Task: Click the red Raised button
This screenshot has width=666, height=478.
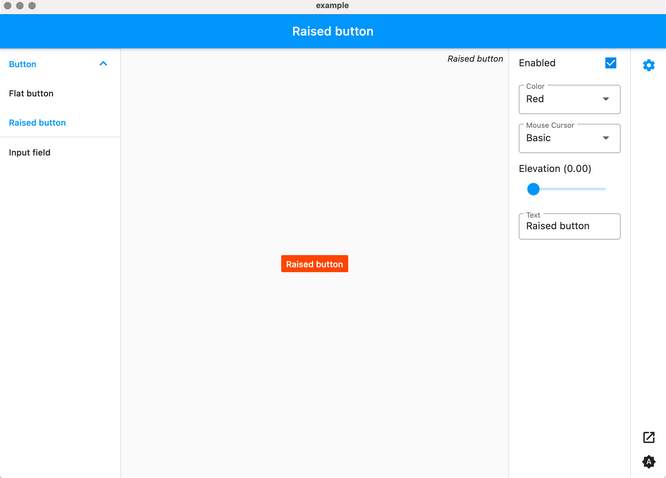Action: (x=314, y=264)
